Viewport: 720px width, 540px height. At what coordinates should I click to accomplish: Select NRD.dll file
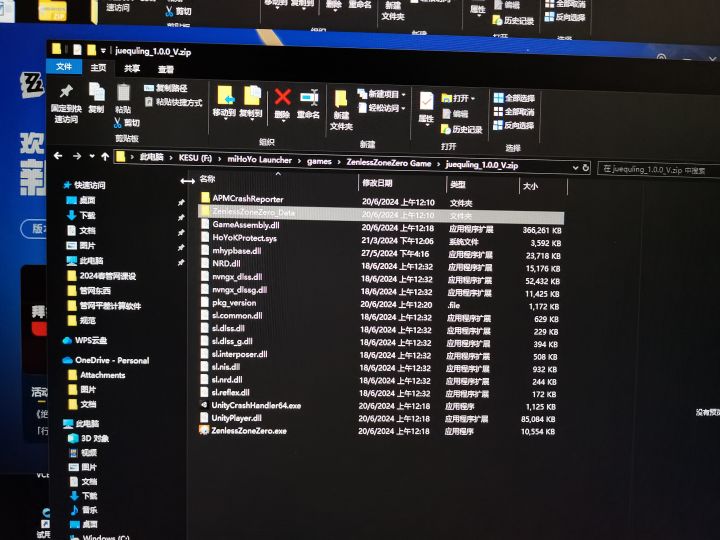220,264
